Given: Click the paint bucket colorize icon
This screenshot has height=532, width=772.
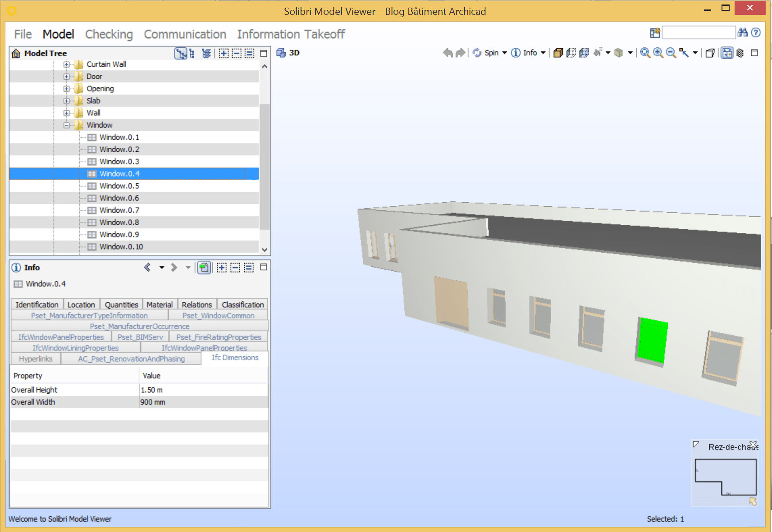Looking at the screenshot, I should click(x=598, y=53).
